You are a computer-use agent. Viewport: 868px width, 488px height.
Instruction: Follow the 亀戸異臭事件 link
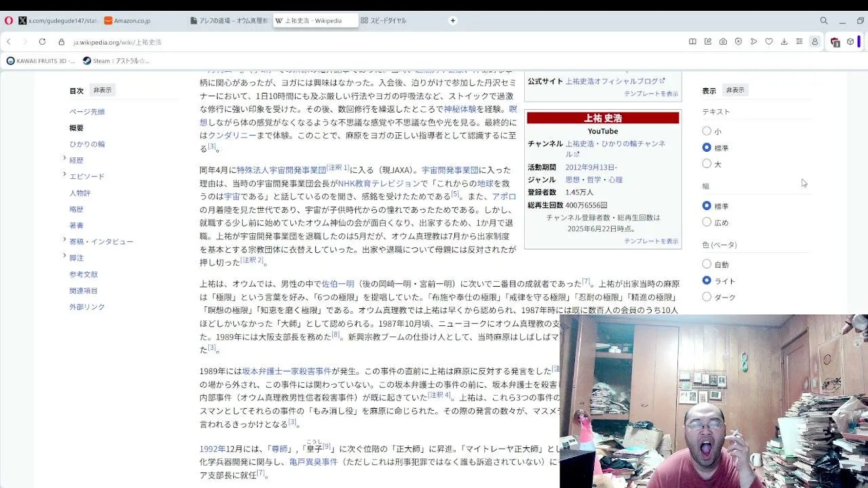tap(313, 462)
